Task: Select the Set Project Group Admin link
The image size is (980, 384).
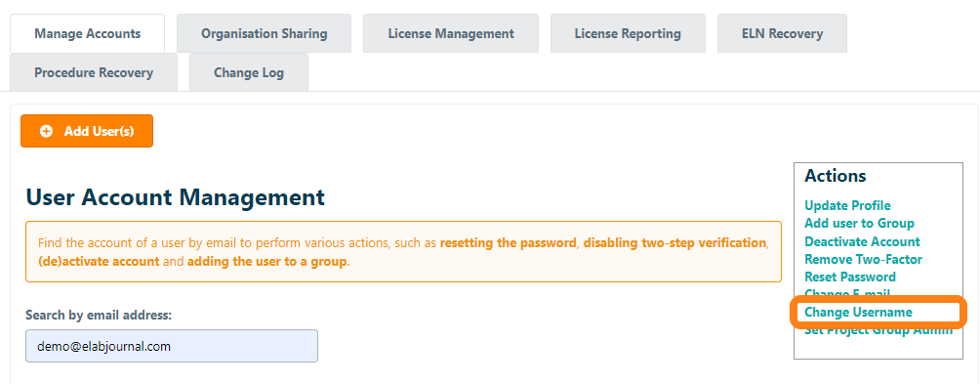Action: coord(878,329)
